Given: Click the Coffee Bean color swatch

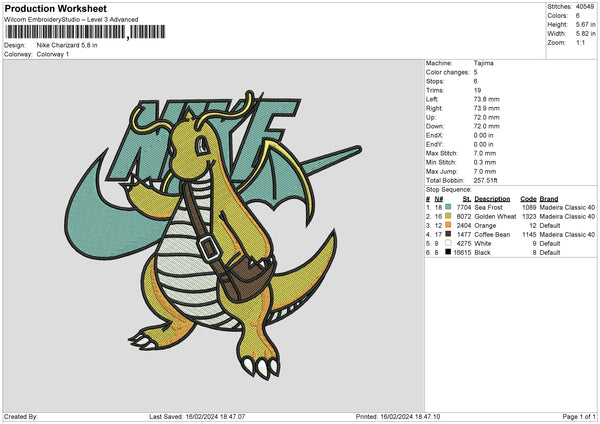Looking at the screenshot, I should click(448, 234).
